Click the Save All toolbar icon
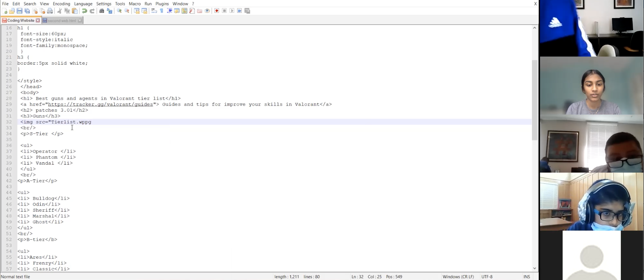 point(27,11)
